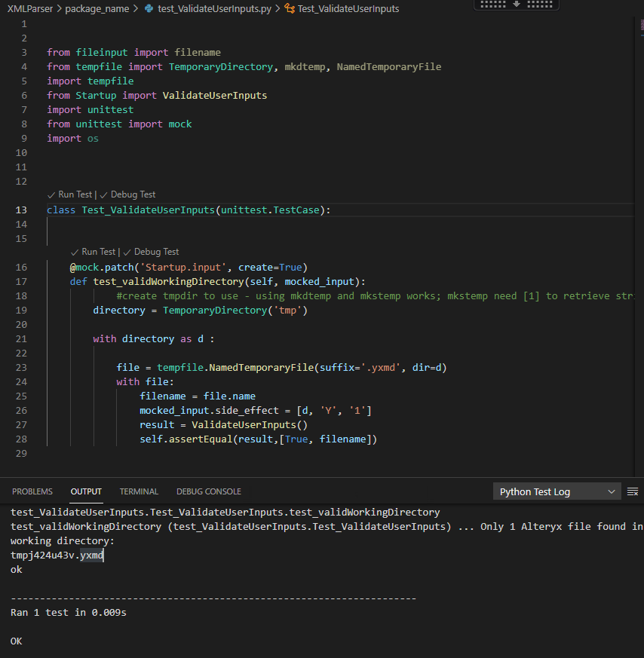Click the down arrow on the floating toolbar
Screen dimensions: 644x658
coord(517,5)
